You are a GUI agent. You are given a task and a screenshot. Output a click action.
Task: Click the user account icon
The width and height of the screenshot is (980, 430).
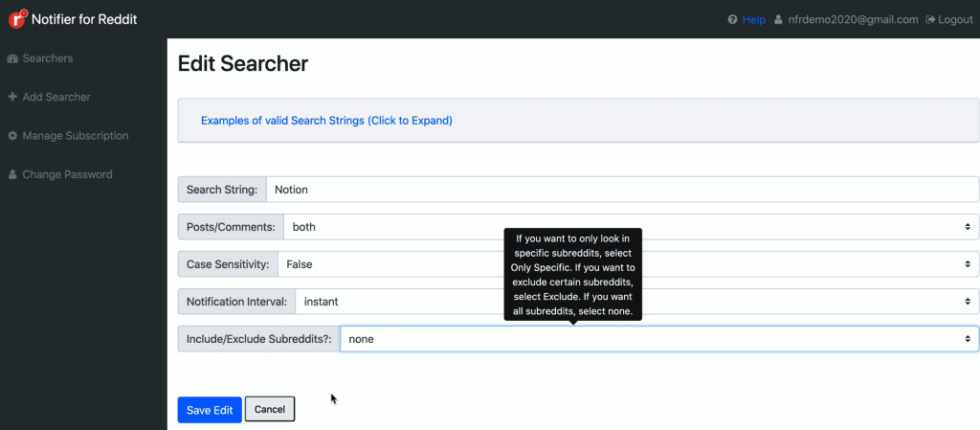click(778, 19)
